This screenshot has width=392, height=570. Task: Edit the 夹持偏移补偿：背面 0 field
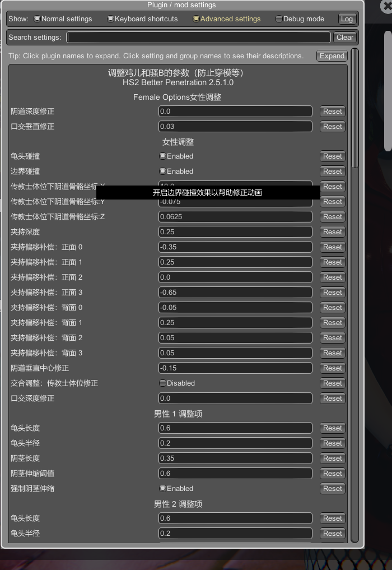(x=235, y=308)
